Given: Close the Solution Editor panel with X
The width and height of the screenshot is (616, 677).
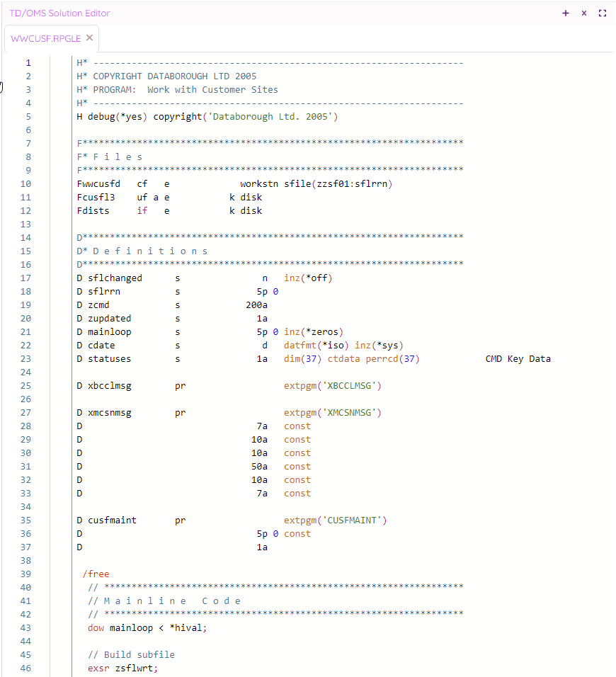Looking at the screenshot, I should 584,13.
